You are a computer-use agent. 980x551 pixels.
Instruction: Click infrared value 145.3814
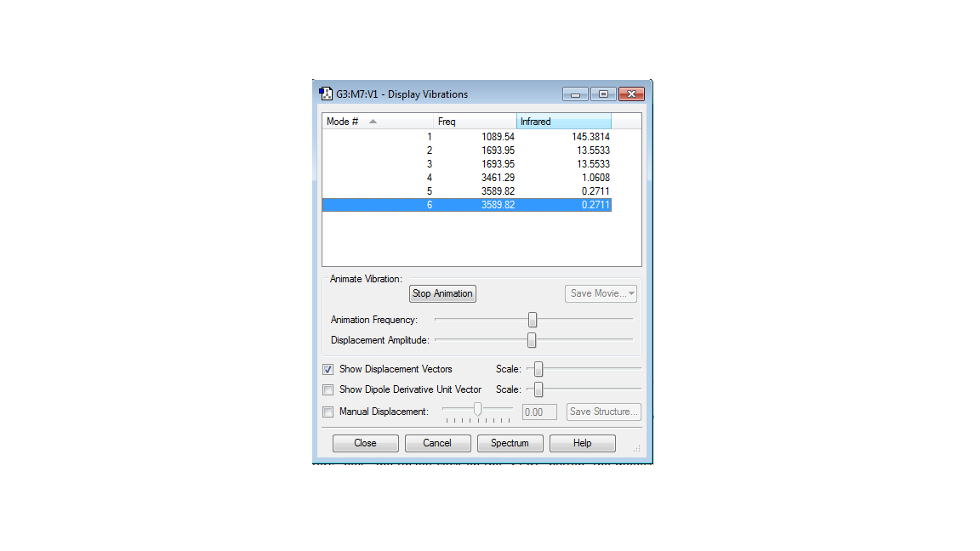tap(590, 137)
